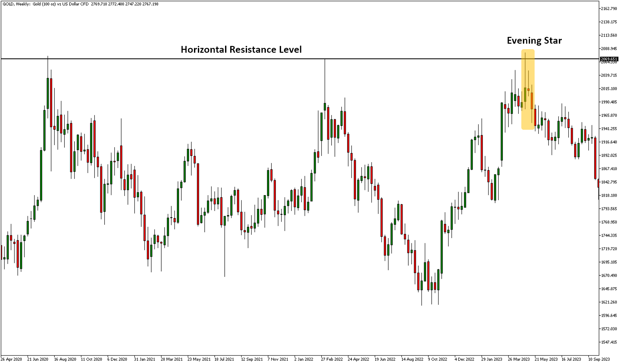The height and width of the screenshot is (364, 623).
Task: Click the 1818.180 price axis label
Action: pos(609,195)
